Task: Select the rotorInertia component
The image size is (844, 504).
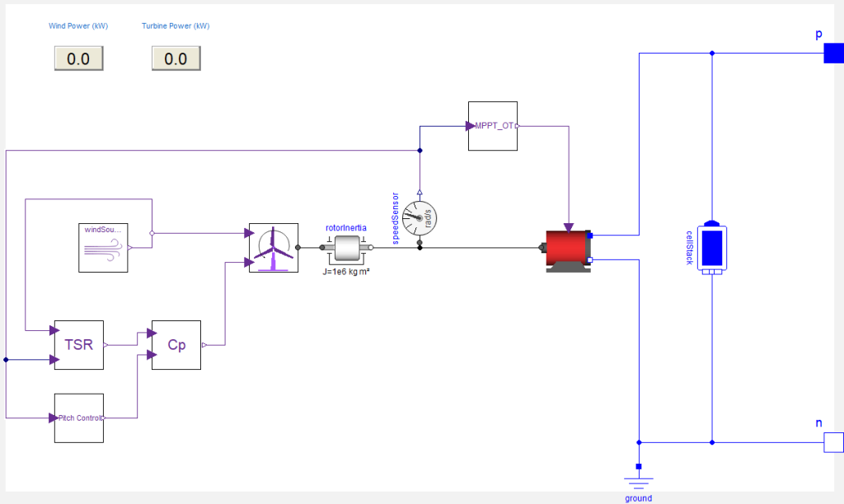Action: (x=347, y=248)
